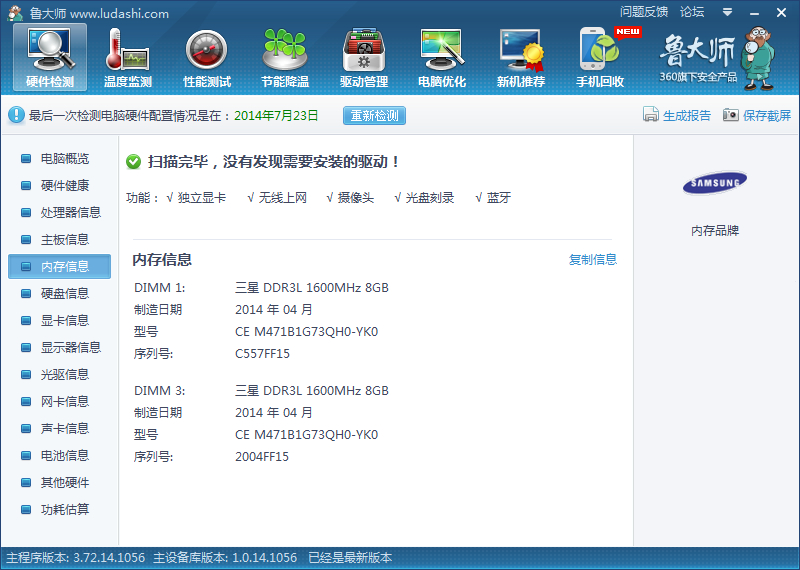This screenshot has height=570, width=800.
Task: Click the 生成报告 printer icon
Action: pos(651,115)
